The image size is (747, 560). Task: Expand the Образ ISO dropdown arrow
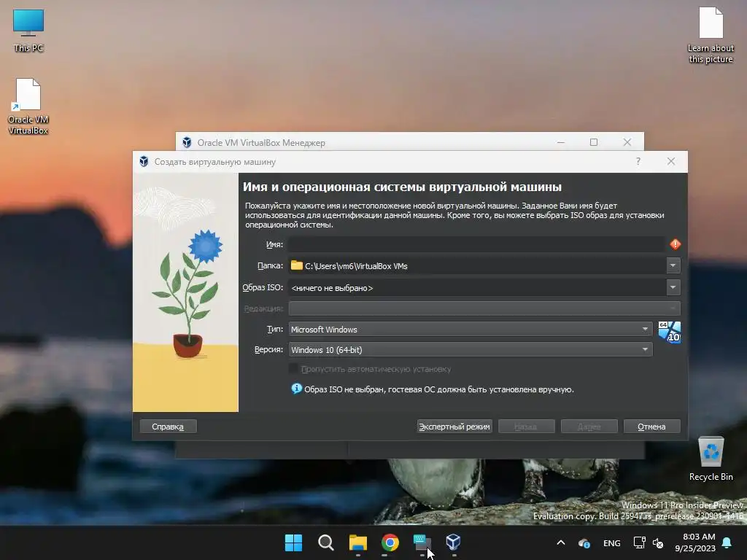pyautogui.click(x=673, y=287)
